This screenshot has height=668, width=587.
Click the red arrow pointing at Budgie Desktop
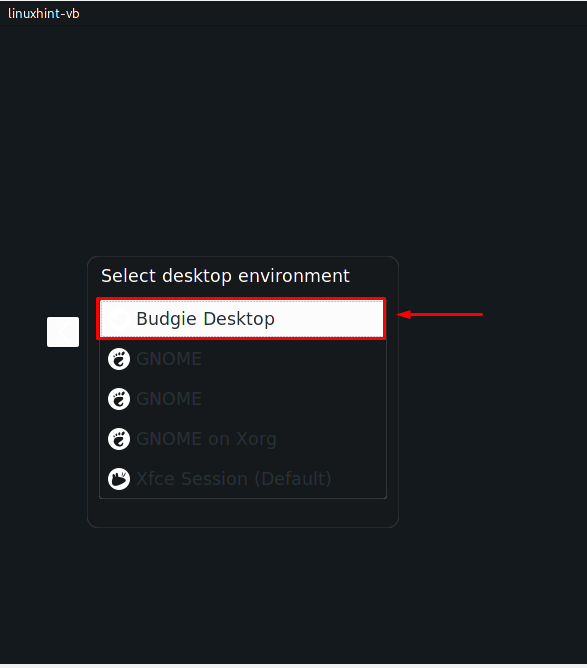(439, 314)
